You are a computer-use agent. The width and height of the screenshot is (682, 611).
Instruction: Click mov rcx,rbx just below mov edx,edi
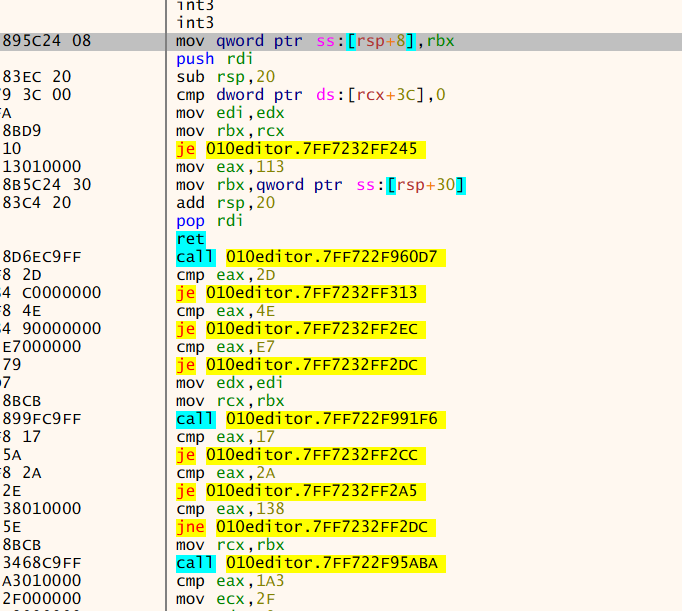click(x=230, y=401)
